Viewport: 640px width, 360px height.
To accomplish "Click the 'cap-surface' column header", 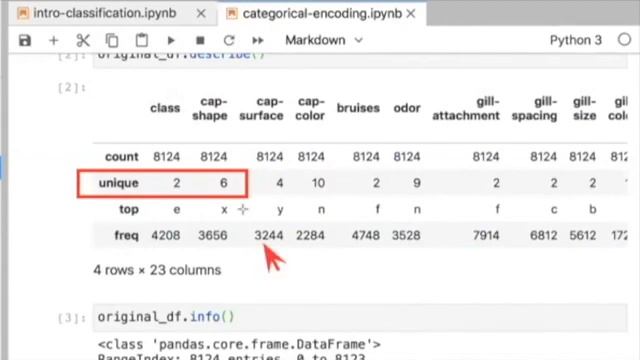I will [x=261, y=109].
